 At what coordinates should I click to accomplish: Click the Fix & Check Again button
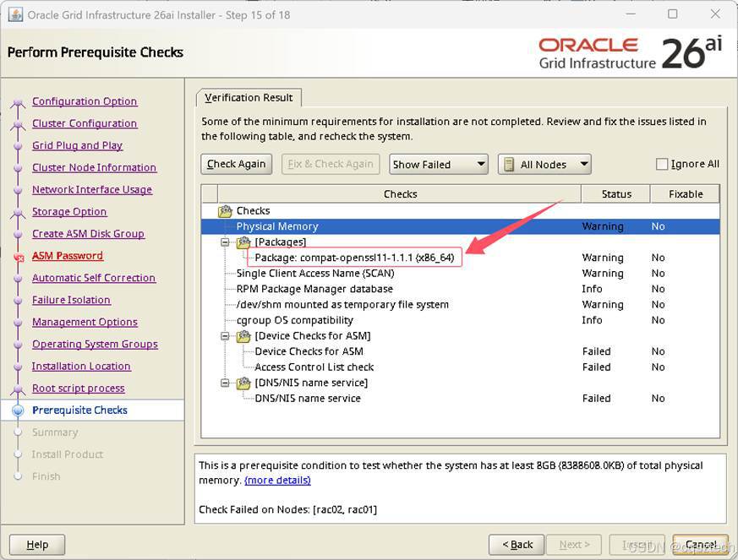[x=331, y=164]
